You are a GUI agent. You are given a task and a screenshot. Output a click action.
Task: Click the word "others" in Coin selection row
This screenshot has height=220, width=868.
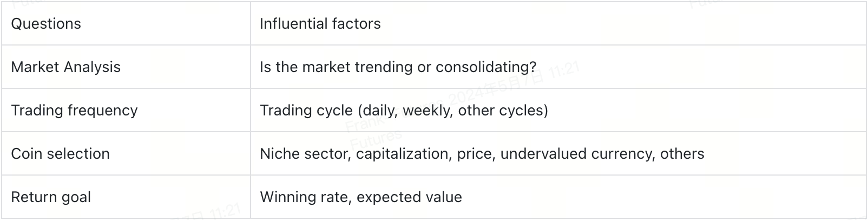[x=682, y=154]
